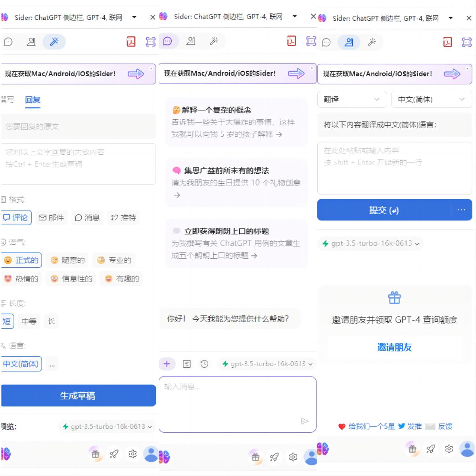Click screenshot icon in middle panel
The image size is (476, 476).
point(311,41)
